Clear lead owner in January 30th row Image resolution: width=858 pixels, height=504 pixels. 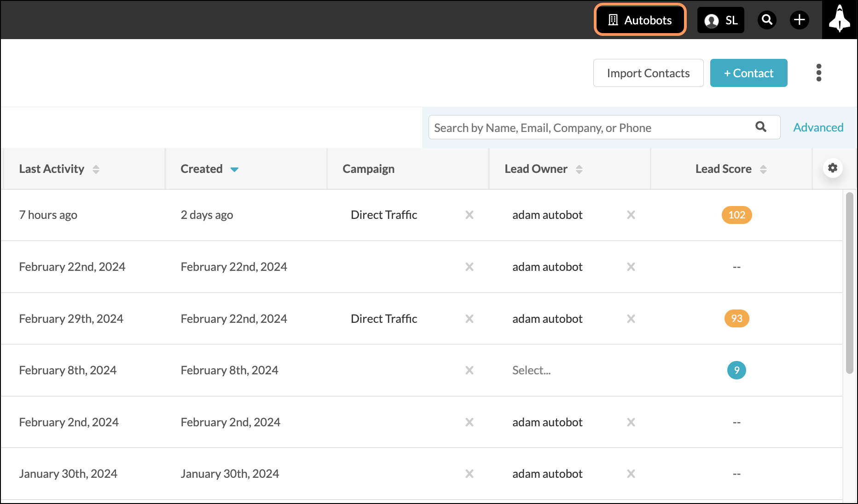pyautogui.click(x=631, y=474)
